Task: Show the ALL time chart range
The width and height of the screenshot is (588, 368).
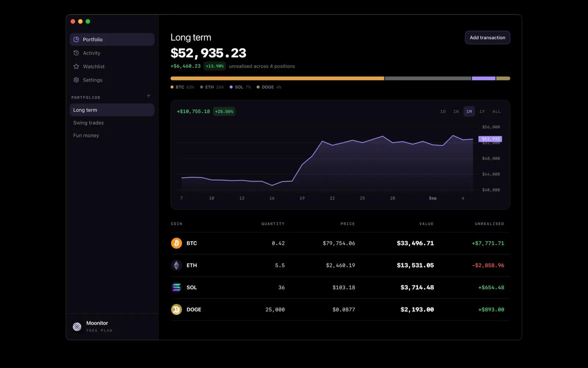Action: [496, 112]
